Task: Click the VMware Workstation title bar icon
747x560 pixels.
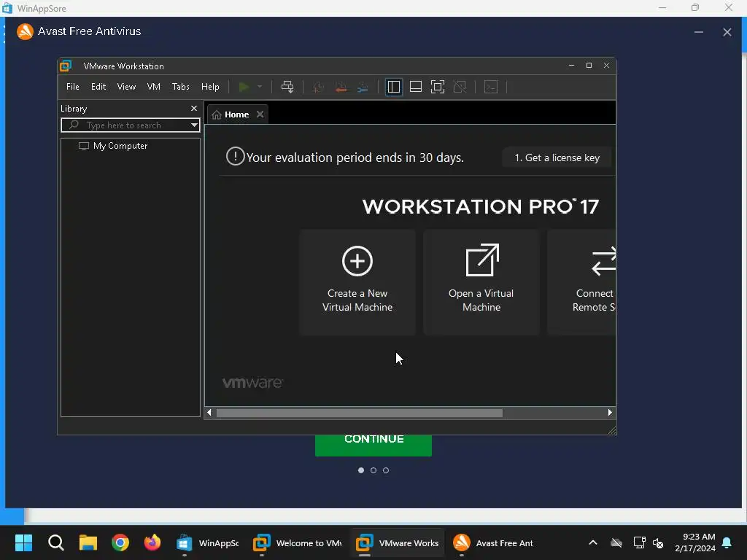Action: (66, 66)
